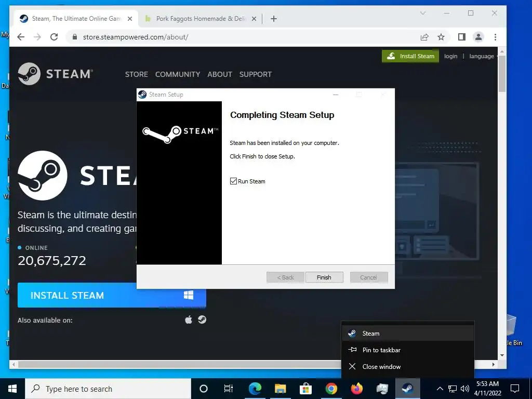Reload the Steam page

[54, 37]
